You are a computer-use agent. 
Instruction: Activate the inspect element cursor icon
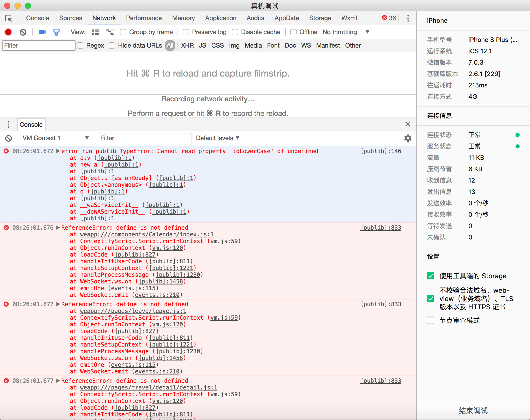[9, 18]
